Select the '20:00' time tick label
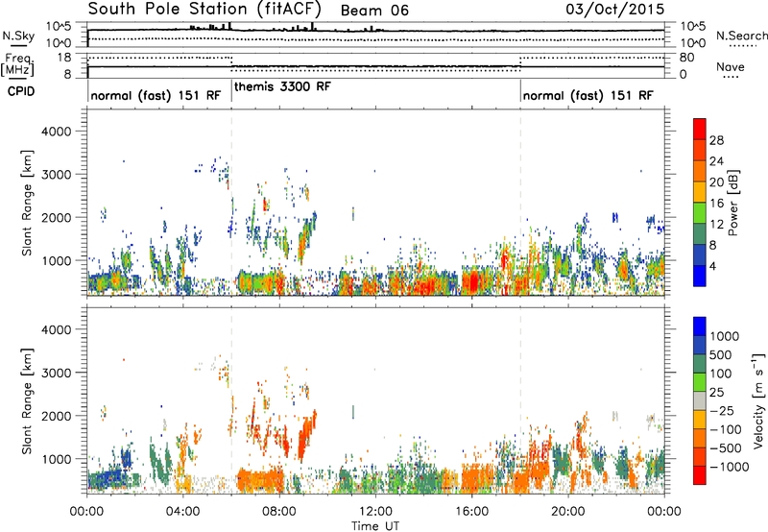The height and width of the screenshot is (532, 768). click(567, 512)
